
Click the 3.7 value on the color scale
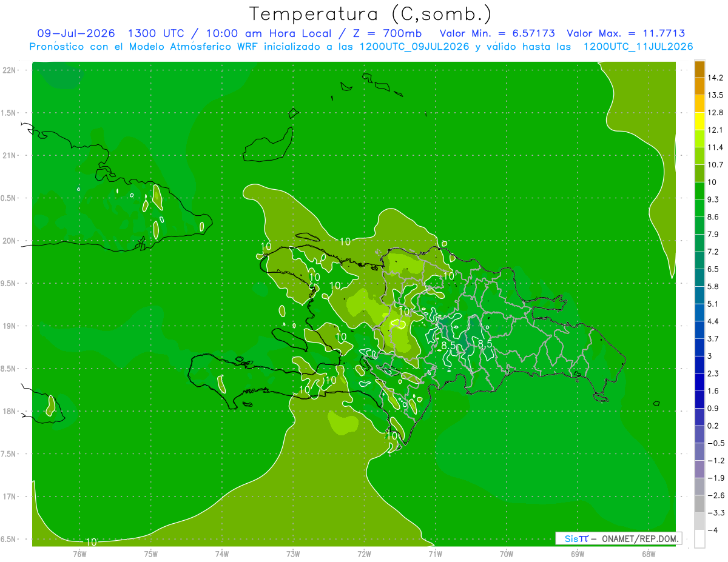[x=713, y=338]
